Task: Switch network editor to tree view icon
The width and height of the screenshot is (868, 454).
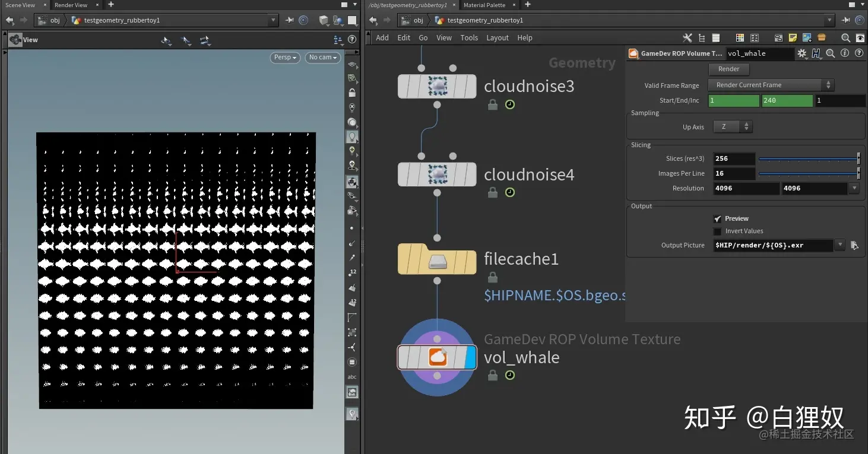Action: [x=702, y=38]
